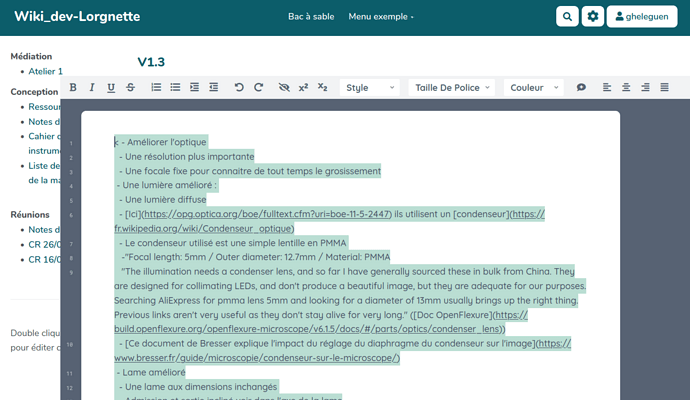Click the Réunions sidebar heading
This screenshot has width=690, height=400.
pyautogui.click(x=30, y=215)
